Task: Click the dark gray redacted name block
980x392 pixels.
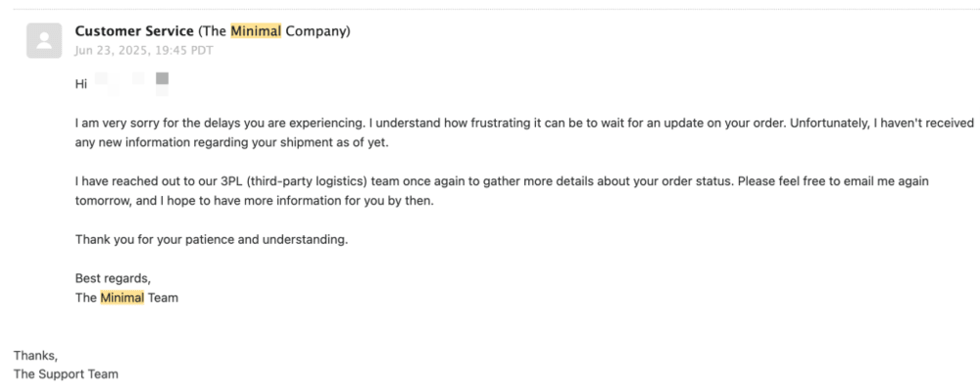Action: (x=162, y=78)
